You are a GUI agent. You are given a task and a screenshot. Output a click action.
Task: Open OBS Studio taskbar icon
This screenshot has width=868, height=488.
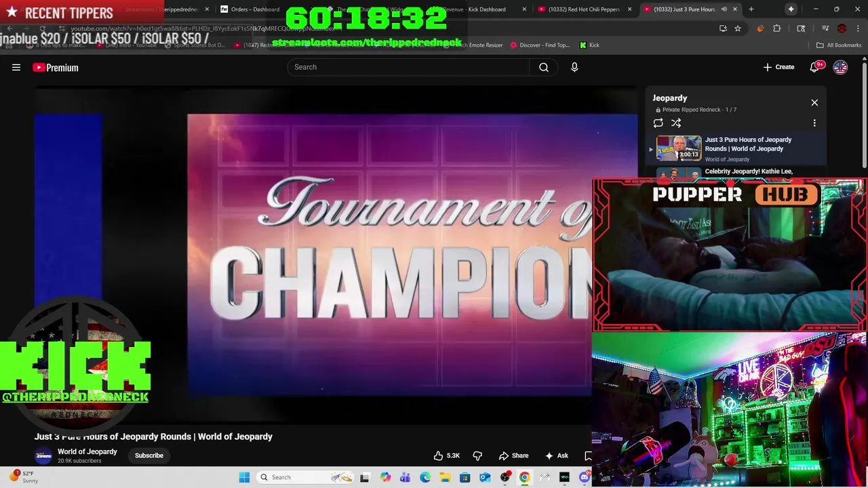click(505, 477)
